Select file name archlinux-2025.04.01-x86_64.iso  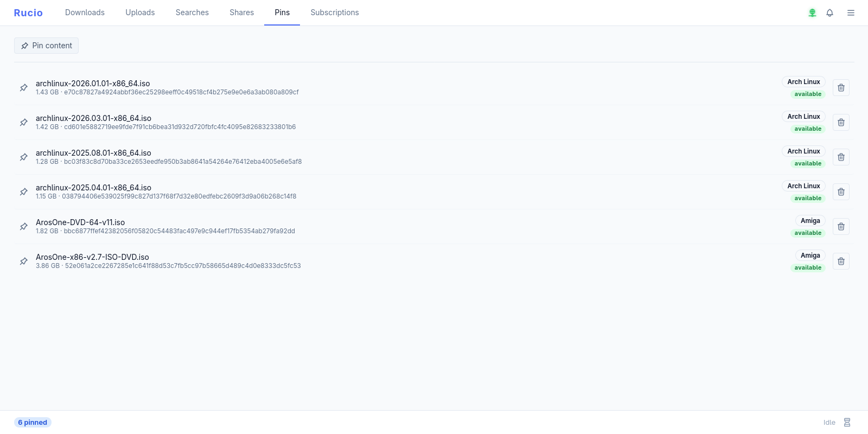coord(93,188)
